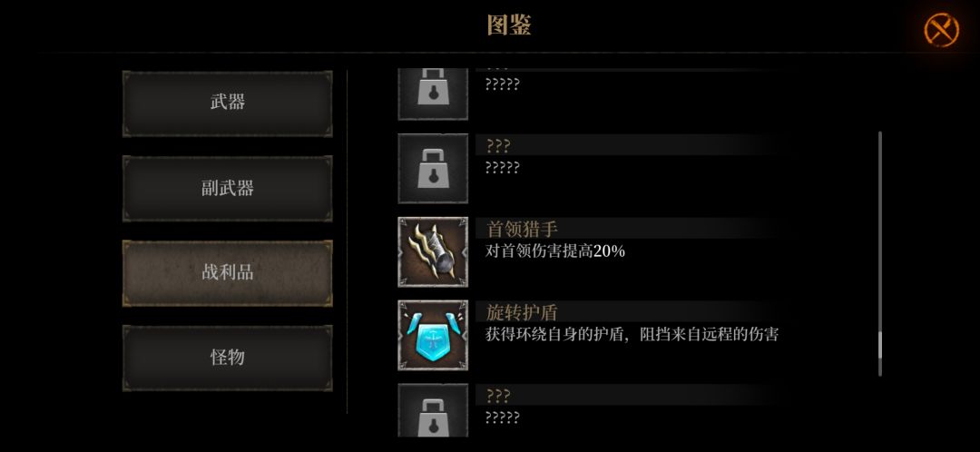980x452 pixels.
Task: Click the ??? title above 首领猎手
Action: [498, 146]
